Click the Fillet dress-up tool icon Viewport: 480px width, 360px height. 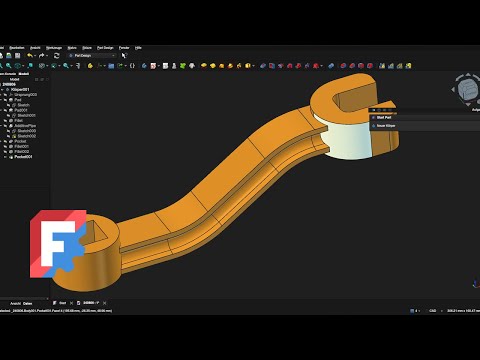(343, 66)
